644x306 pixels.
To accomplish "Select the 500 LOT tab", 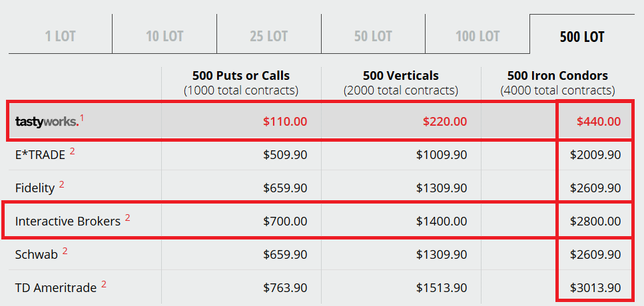I will (x=582, y=36).
